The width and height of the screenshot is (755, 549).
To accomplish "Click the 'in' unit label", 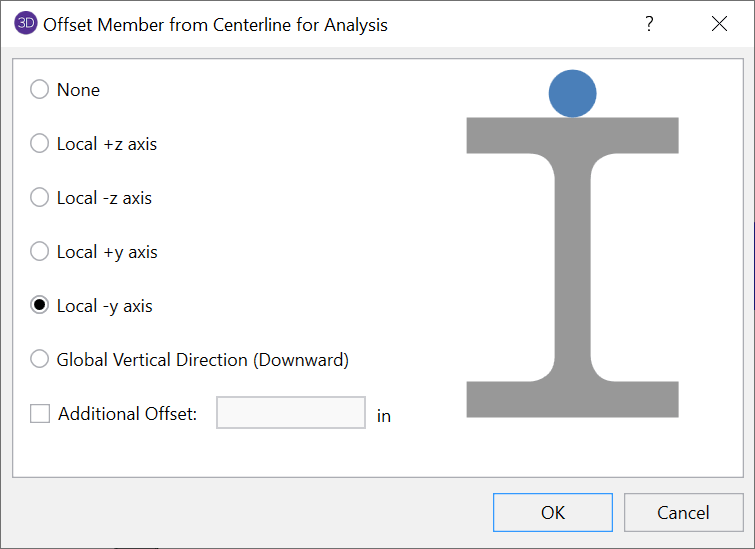I will click(x=384, y=416).
